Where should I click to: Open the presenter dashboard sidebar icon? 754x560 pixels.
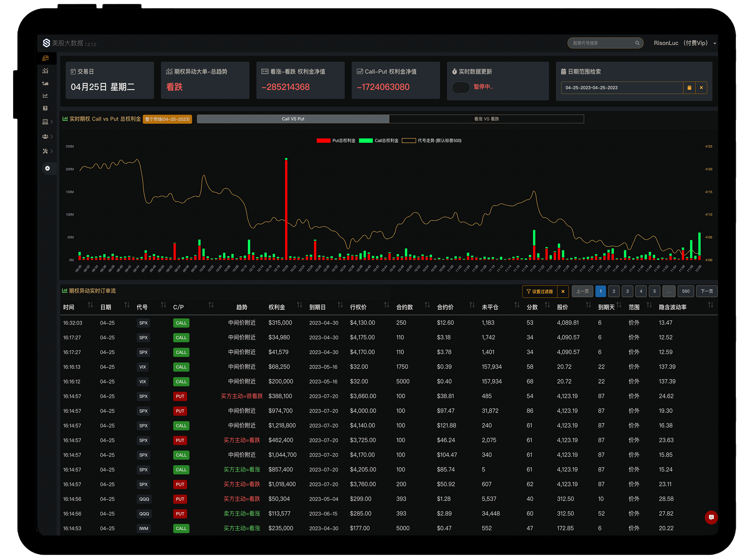point(45,58)
